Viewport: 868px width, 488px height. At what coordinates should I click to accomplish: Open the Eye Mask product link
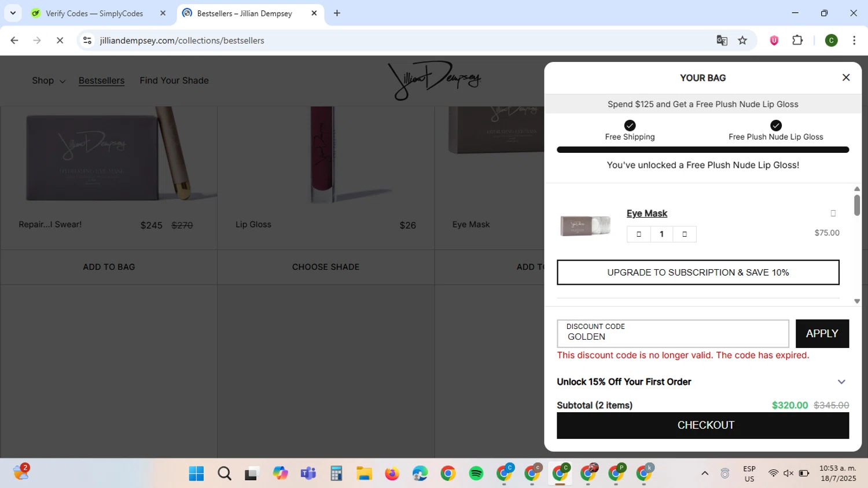tap(647, 214)
